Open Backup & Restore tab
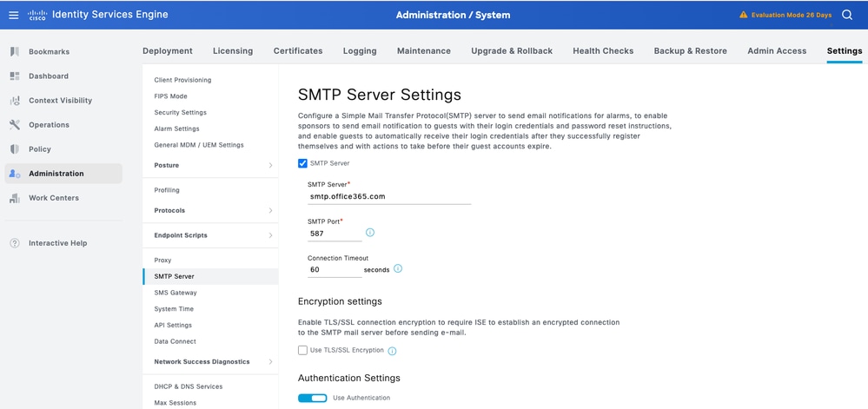 pos(691,51)
